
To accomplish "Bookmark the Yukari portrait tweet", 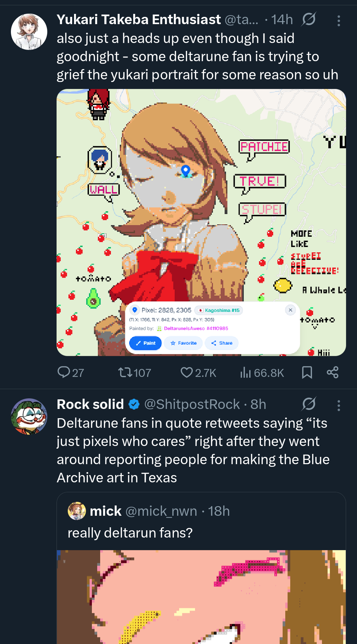I will [307, 373].
